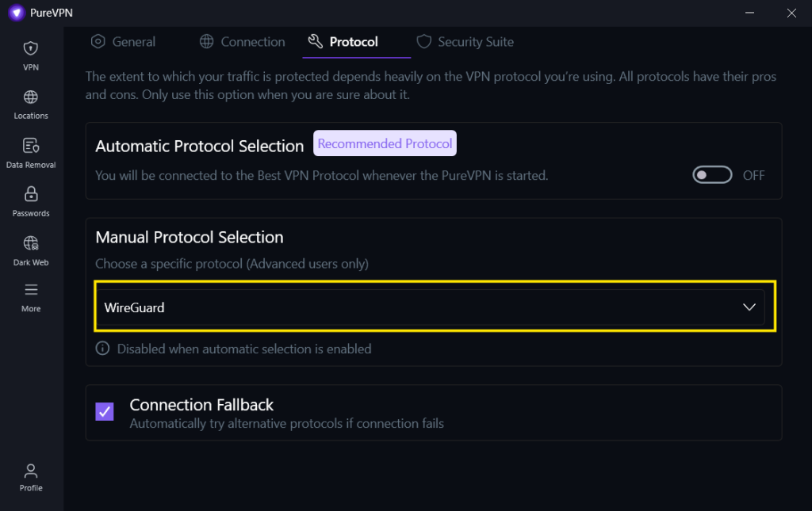
Task: Click the info icon beside the disabled notice
Action: click(x=102, y=349)
